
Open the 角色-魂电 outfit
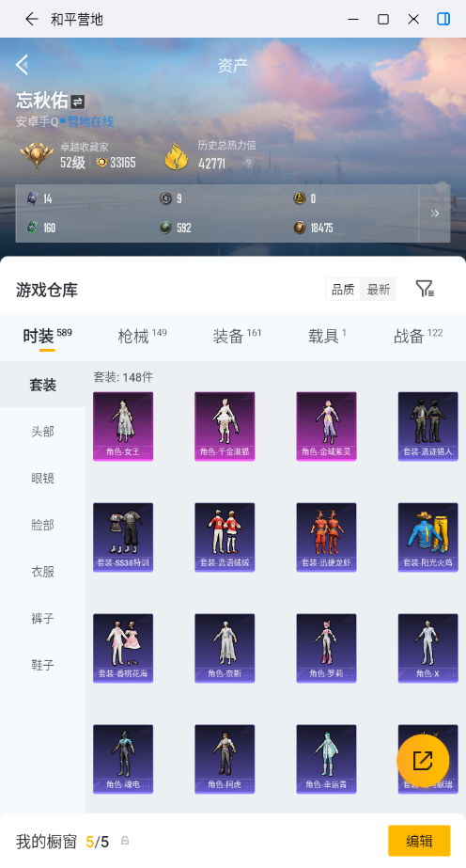(x=123, y=760)
